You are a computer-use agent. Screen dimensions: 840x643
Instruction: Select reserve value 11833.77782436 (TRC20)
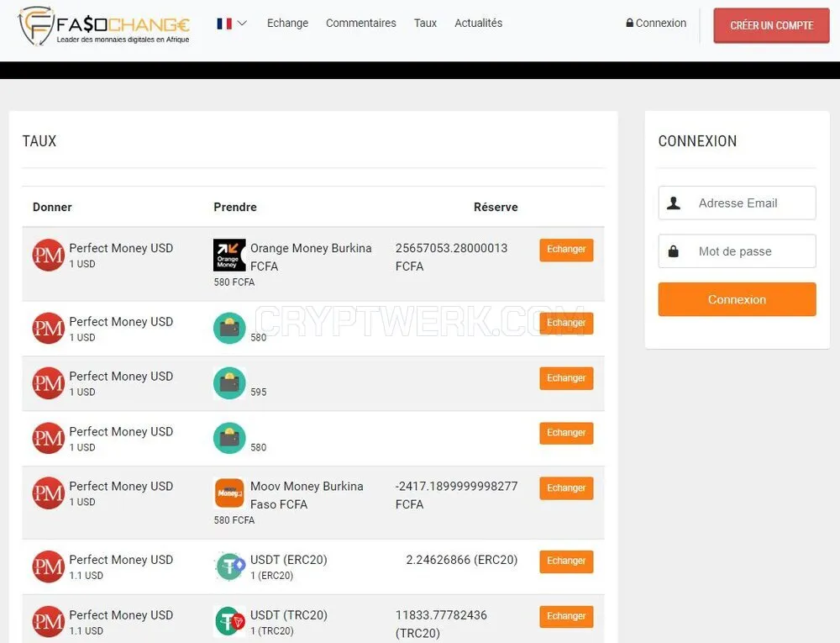tap(441, 624)
